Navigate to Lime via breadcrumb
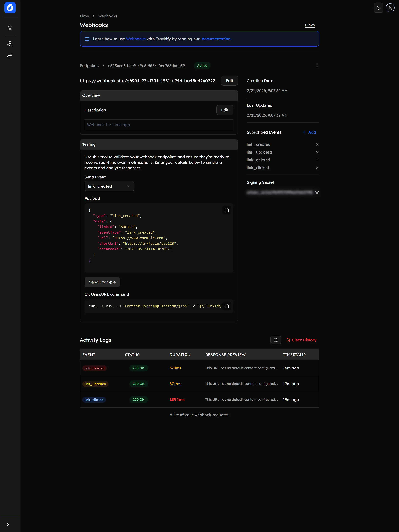The image size is (399, 532). click(84, 16)
